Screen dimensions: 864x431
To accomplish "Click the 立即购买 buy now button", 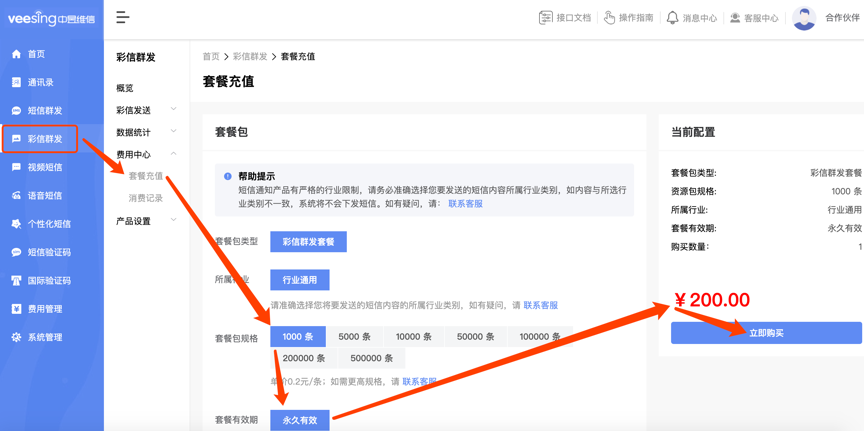I will click(766, 333).
